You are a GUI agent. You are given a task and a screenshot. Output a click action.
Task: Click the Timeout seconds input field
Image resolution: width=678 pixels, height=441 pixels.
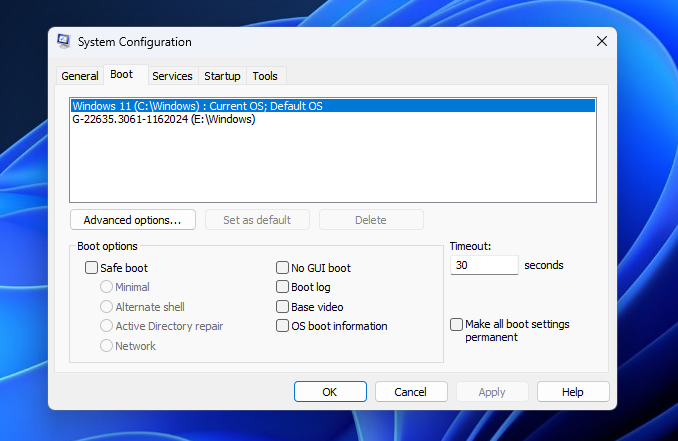pos(484,265)
